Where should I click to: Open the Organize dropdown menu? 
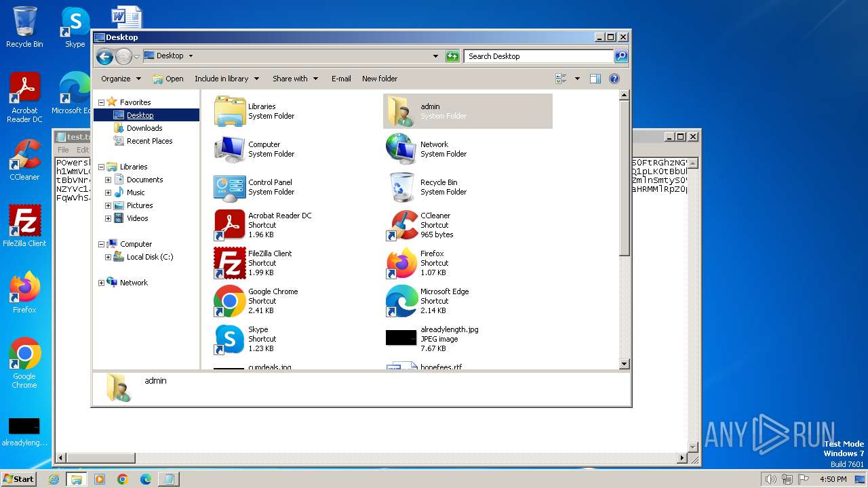tap(121, 79)
